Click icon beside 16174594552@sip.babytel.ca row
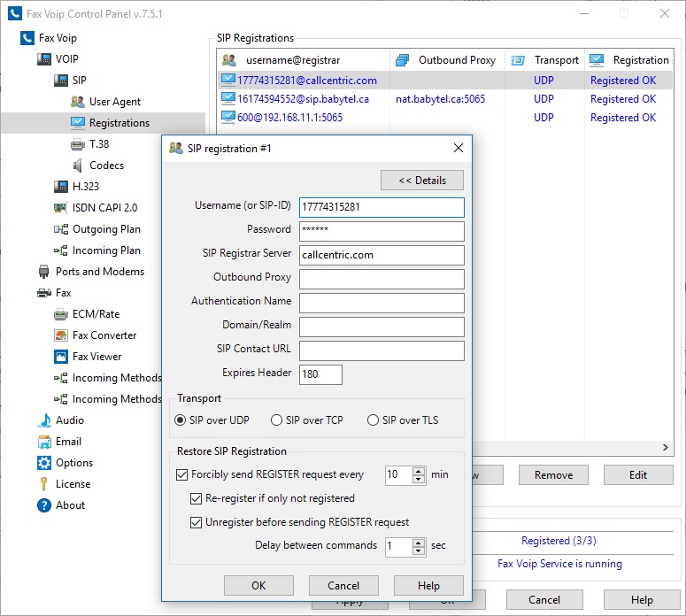Image resolution: width=686 pixels, height=616 pixels. [228, 98]
